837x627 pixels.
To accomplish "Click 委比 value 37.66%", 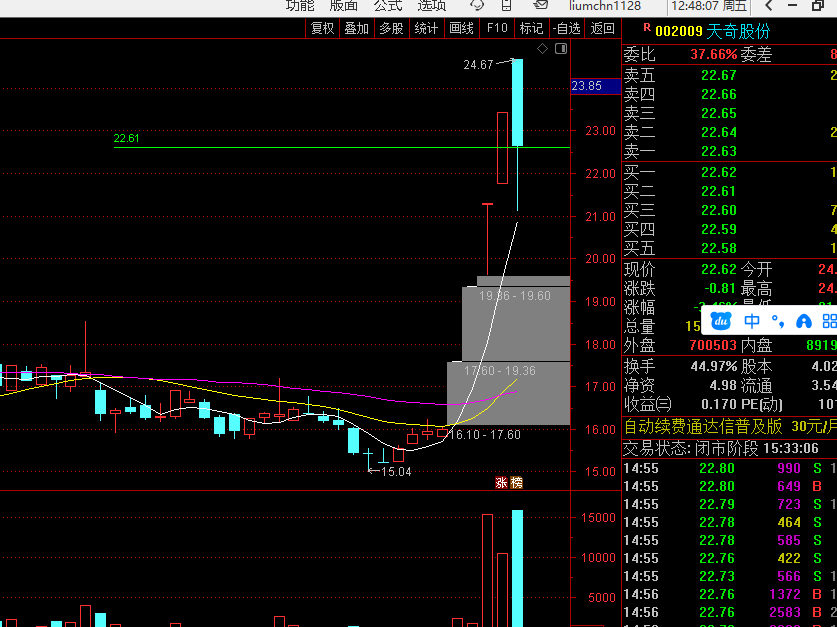I will coord(714,54).
